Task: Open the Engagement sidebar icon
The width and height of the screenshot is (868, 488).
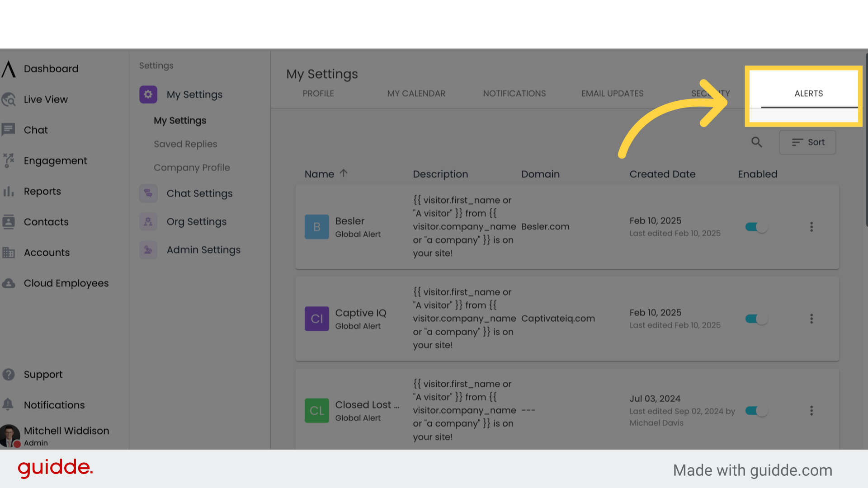Action: (9, 160)
